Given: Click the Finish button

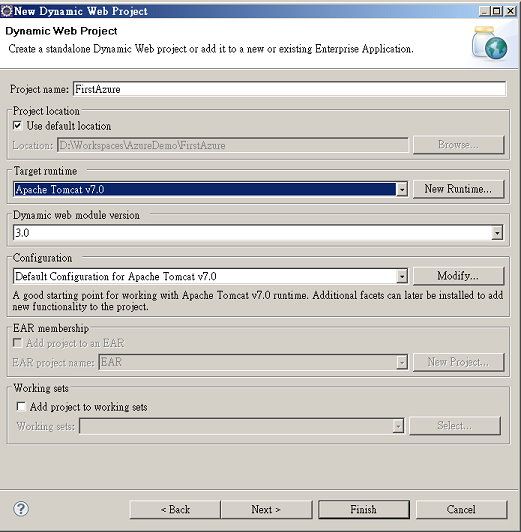Looking at the screenshot, I should (x=364, y=510).
